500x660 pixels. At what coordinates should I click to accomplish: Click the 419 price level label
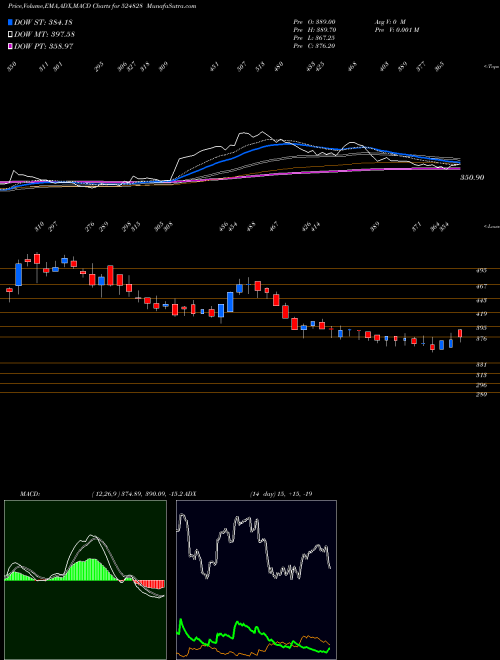coord(482,314)
